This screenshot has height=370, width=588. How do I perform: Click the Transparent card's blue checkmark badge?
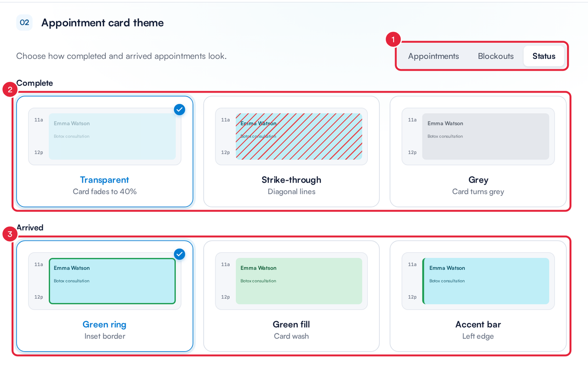point(179,110)
